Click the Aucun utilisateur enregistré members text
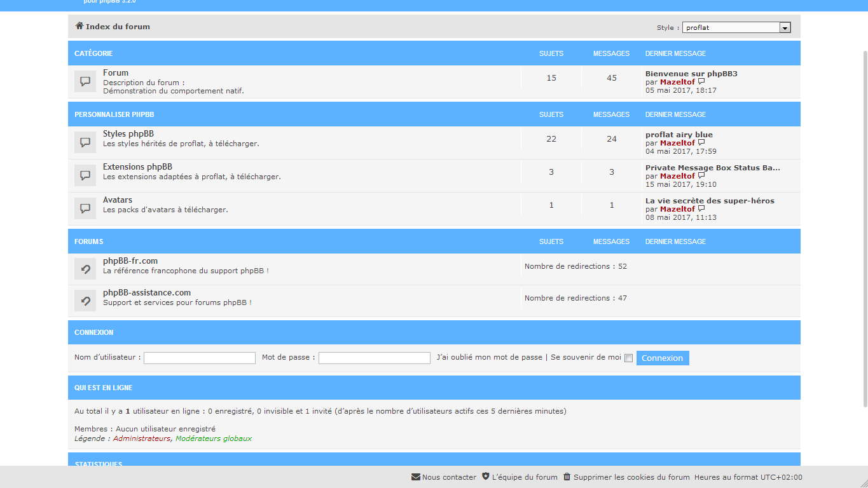The width and height of the screenshot is (868, 488). pyautogui.click(x=165, y=429)
